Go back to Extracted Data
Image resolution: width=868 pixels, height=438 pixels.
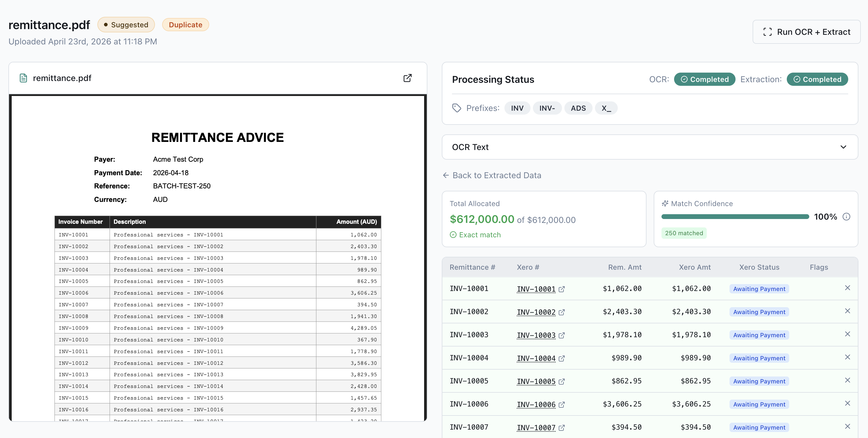click(x=492, y=175)
